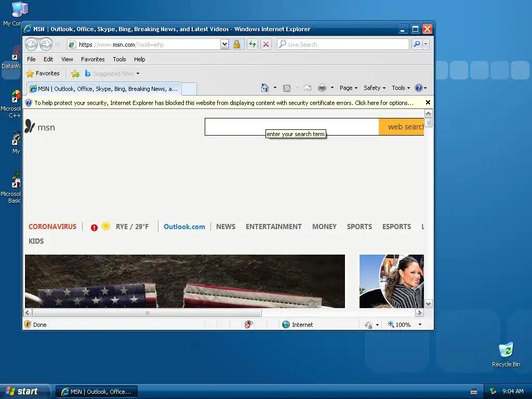This screenshot has width=532, height=399.
Task: Open the Safety command menu
Action: pyautogui.click(x=374, y=88)
